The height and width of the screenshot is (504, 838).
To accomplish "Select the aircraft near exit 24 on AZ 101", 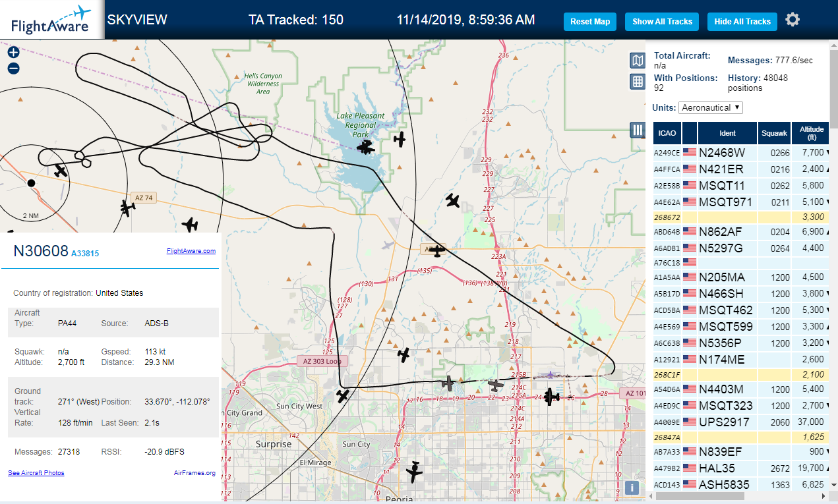I will (x=551, y=397).
